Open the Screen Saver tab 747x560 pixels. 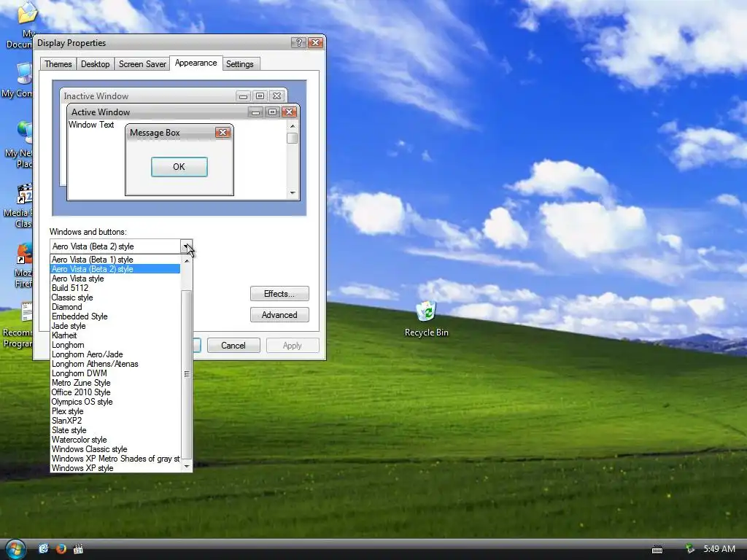pos(142,64)
